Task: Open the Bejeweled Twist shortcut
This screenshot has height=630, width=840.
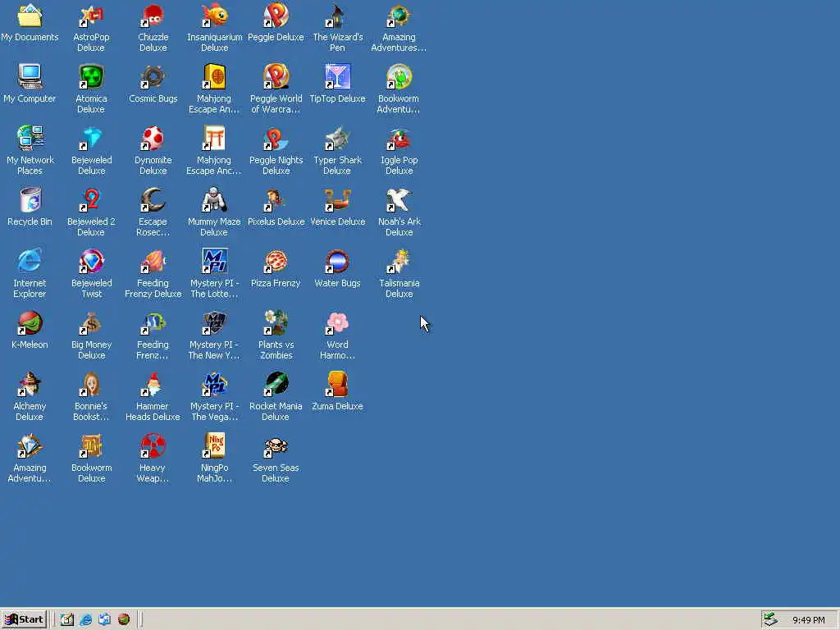Action: [91, 262]
